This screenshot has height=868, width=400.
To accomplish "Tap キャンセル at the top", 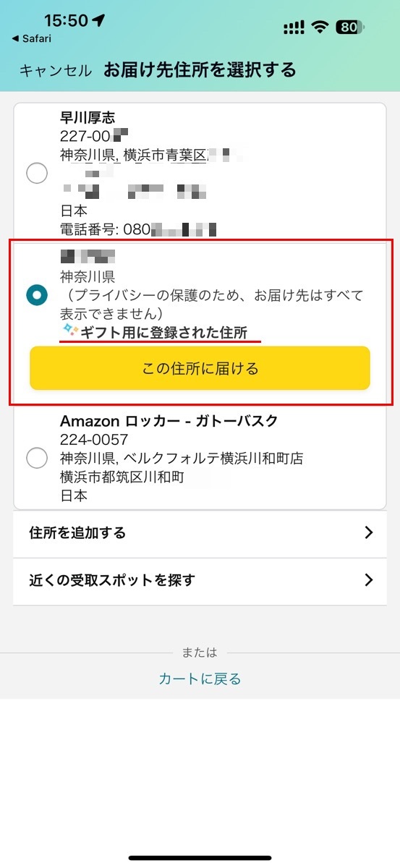I will pos(56,70).
